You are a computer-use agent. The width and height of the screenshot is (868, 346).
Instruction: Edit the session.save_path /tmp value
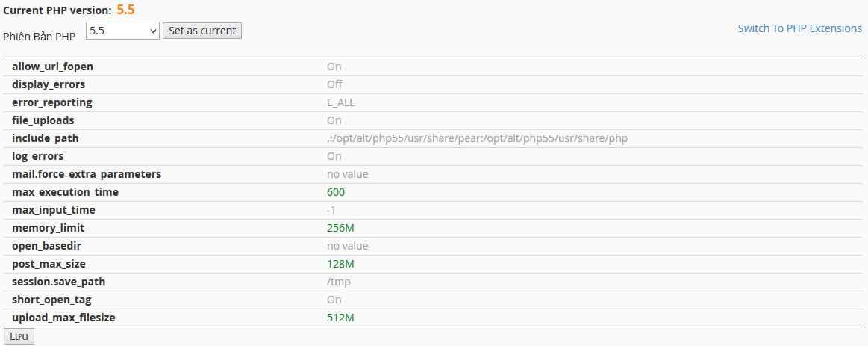click(x=338, y=282)
